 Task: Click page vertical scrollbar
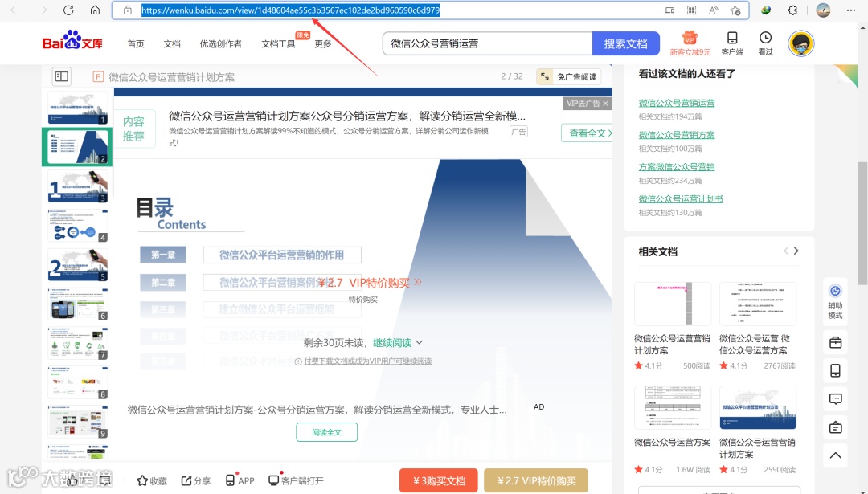point(862,224)
